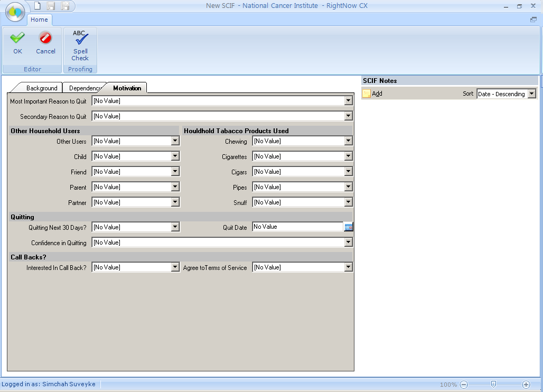The height and width of the screenshot is (392, 543).
Task: Open the Confidence in Quitting dropdown
Action: click(348, 242)
